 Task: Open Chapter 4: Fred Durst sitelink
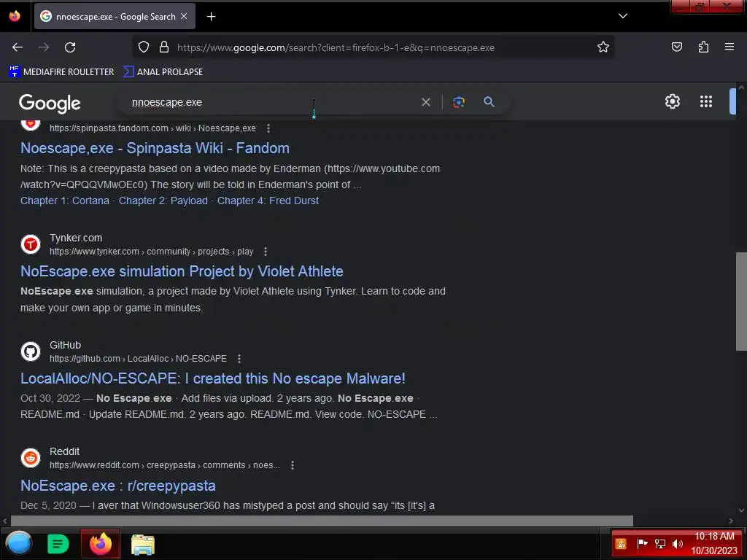268,201
